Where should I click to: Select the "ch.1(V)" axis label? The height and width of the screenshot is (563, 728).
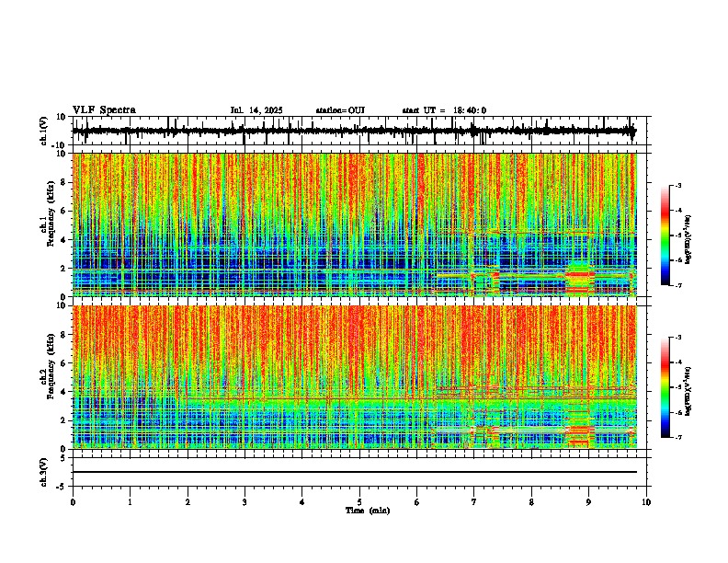(44, 131)
